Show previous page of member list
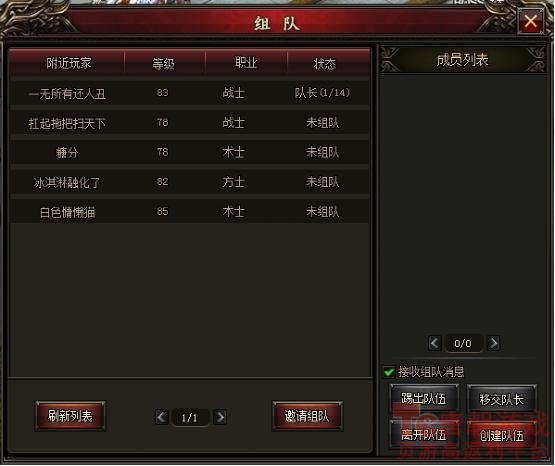The image size is (555, 466). 435,343
